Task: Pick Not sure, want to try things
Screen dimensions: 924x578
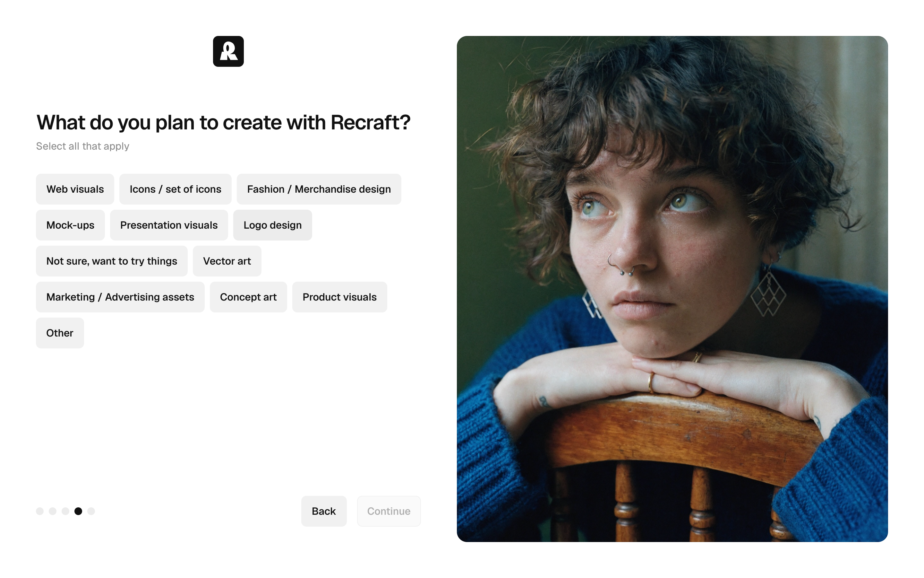Action: coord(112,261)
